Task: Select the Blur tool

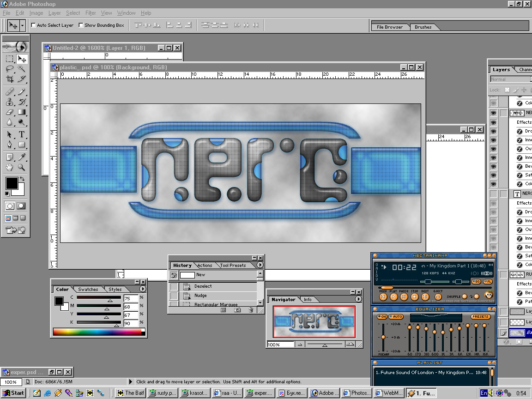Action: (x=10, y=122)
